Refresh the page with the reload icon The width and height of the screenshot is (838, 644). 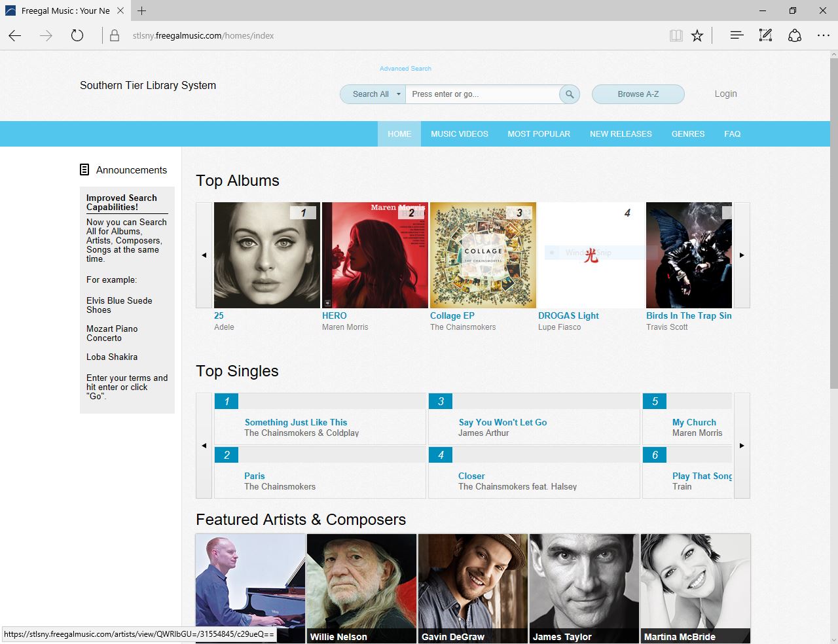(x=77, y=36)
